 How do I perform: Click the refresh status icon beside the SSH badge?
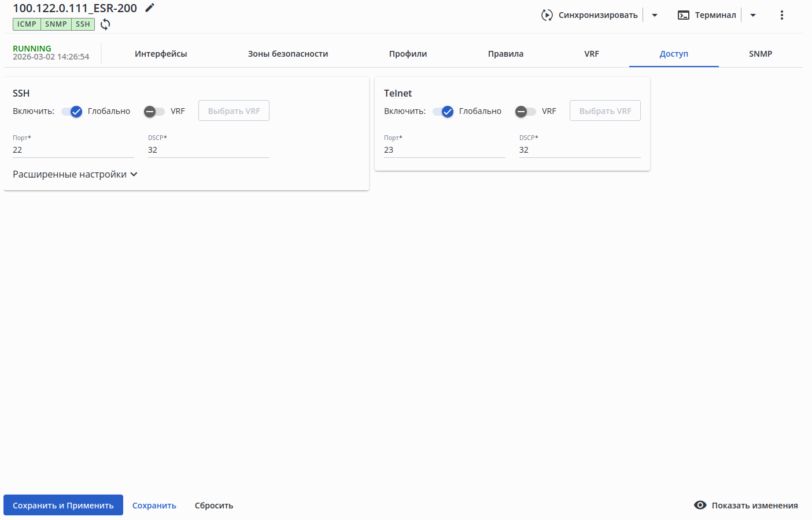point(105,24)
